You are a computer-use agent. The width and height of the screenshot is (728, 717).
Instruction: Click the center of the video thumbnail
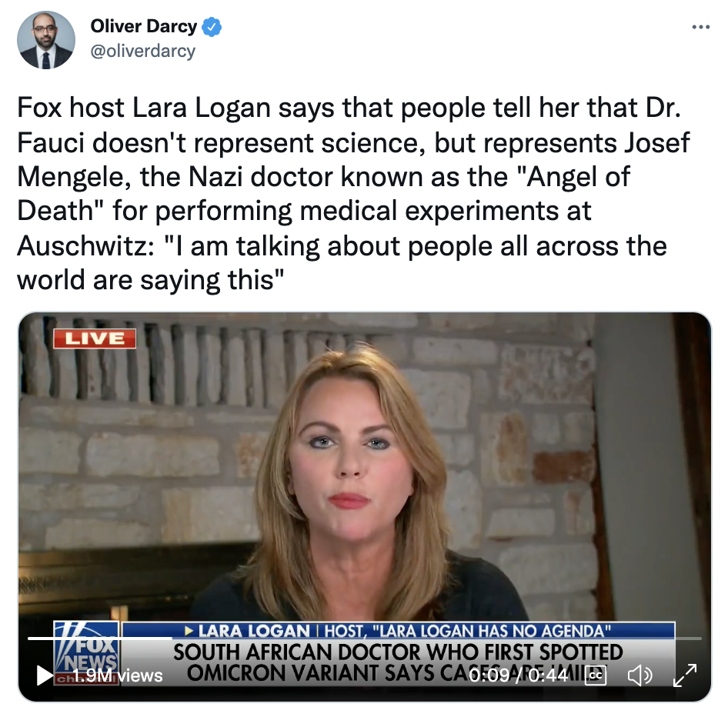pos(365,507)
